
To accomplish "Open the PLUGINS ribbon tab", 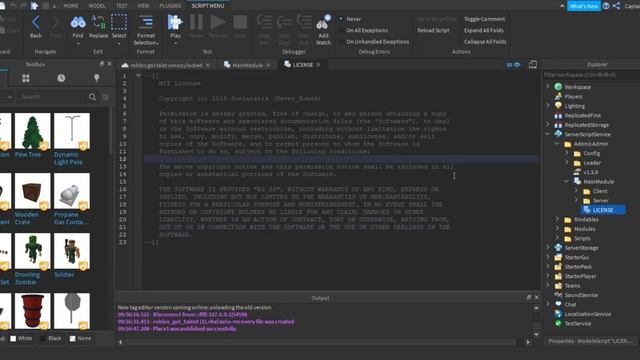I will [170, 6].
